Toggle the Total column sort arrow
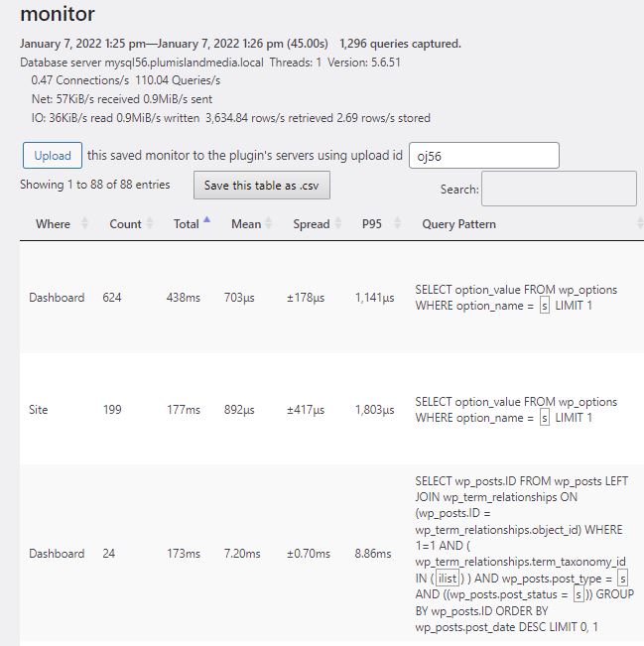The width and height of the screenshot is (644, 646). (207, 220)
